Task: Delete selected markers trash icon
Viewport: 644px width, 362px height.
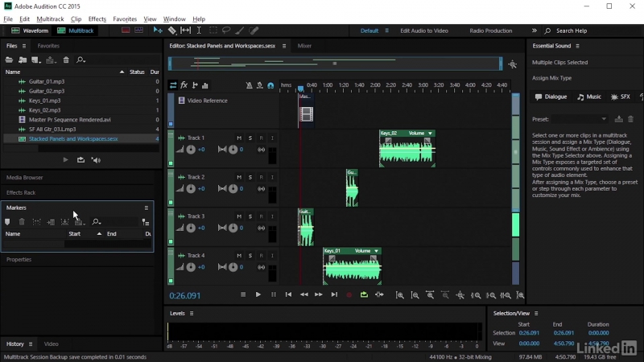Action: [22, 222]
